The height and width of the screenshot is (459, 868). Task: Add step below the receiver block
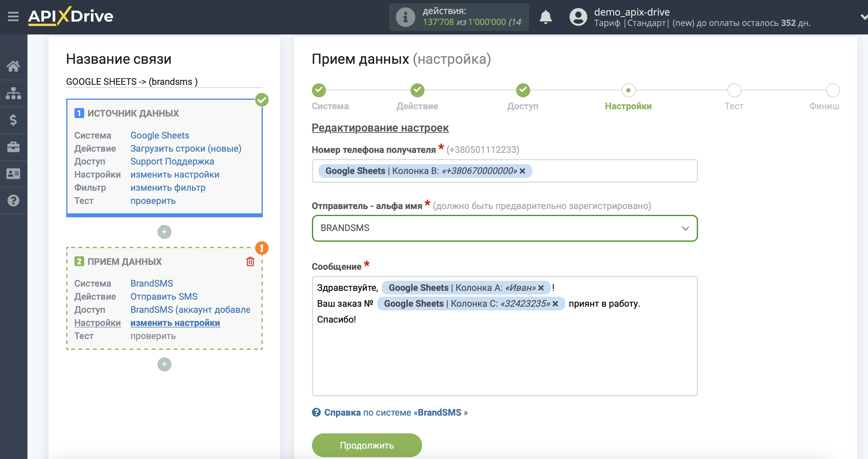(165, 364)
